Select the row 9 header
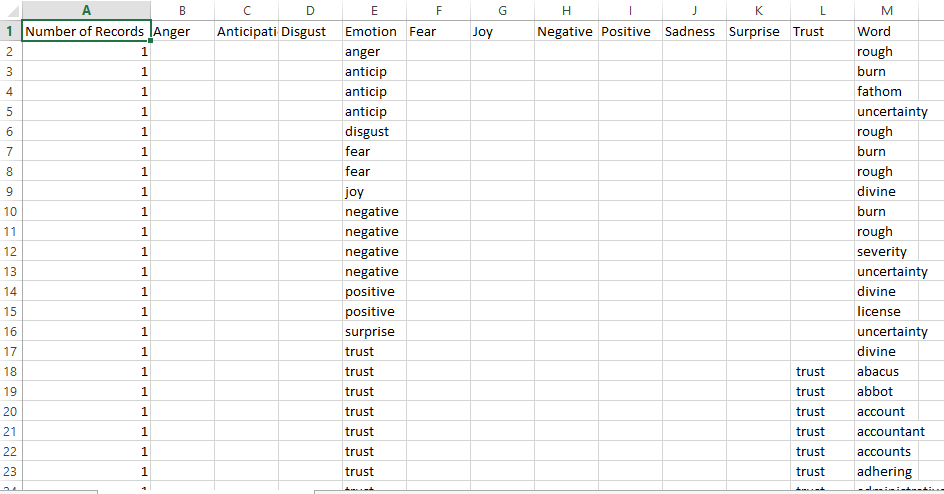Image resolution: width=944 pixels, height=494 pixels. (x=10, y=191)
